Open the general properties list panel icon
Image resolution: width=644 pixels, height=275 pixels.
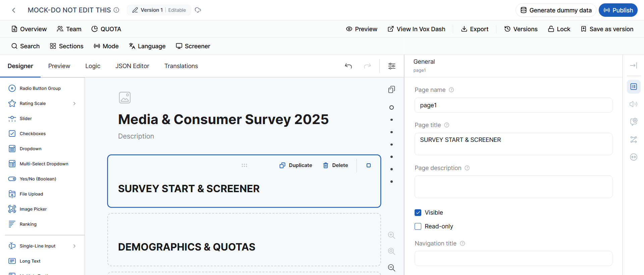click(x=634, y=87)
